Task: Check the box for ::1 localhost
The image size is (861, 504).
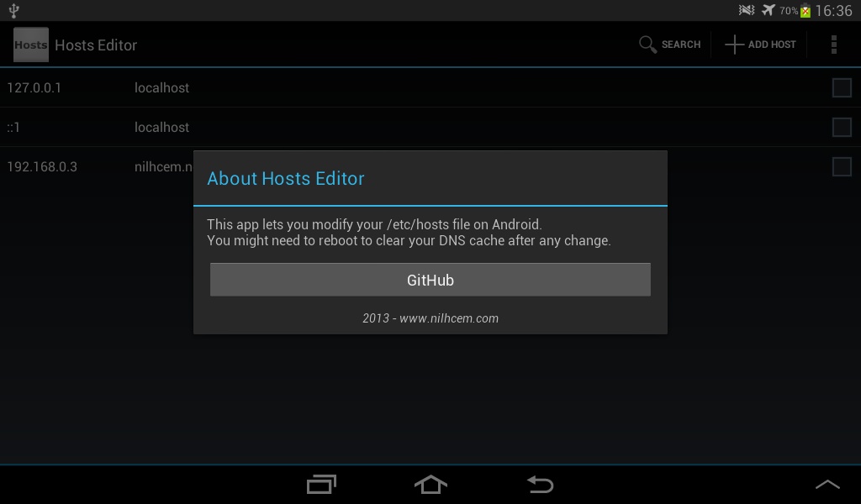Action: [x=841, y=127]
